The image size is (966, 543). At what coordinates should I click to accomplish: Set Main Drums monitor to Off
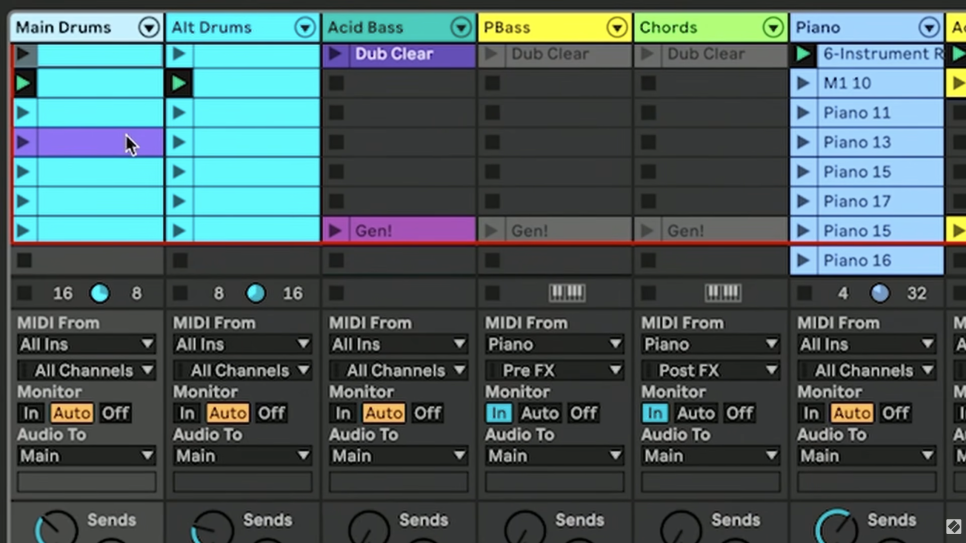coord(115,414)
